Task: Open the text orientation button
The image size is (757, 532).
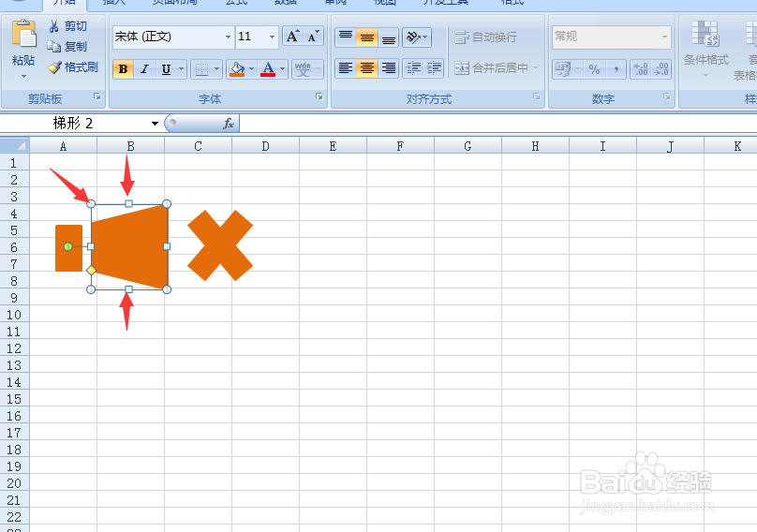Action: click(x=417, y=37)
